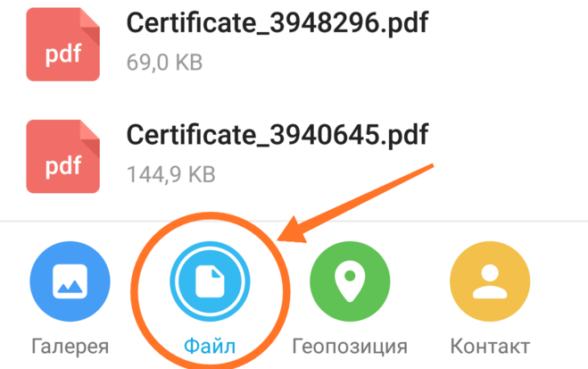The image size is (588, 369).
Task: Click the red pdf icon for Certificate_3948296
Action: click(x=63, y=45)
